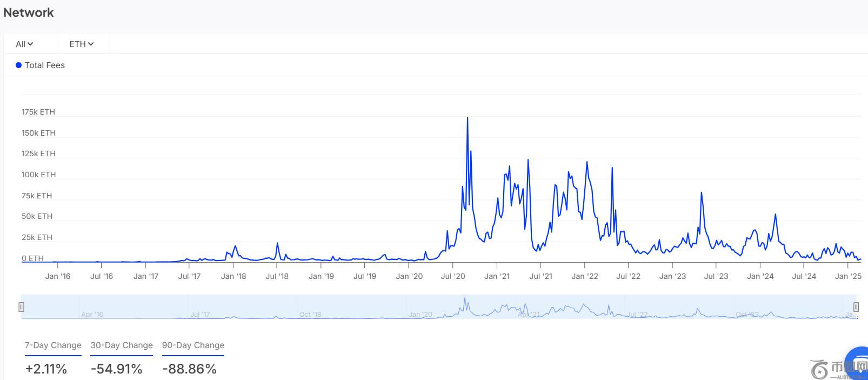
Task: Click the Network section heading
Action: [x=29, y=12]
